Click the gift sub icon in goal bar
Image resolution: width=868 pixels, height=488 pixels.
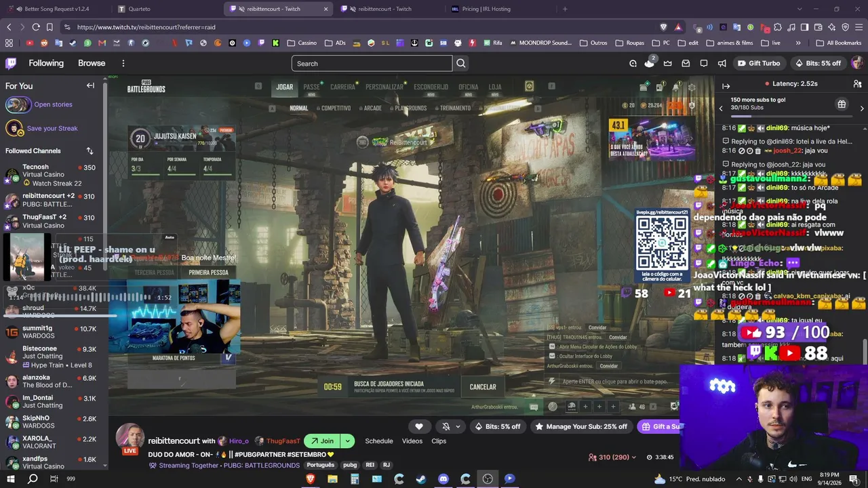(842, 104)
